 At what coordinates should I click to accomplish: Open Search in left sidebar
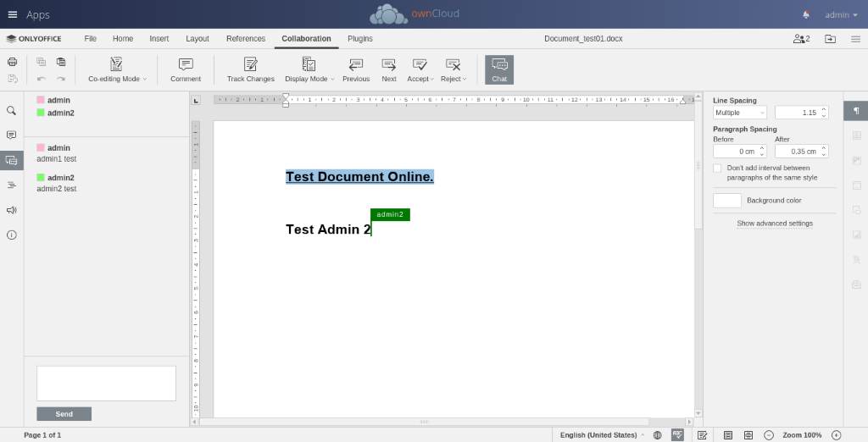click(x=12, y=110)
